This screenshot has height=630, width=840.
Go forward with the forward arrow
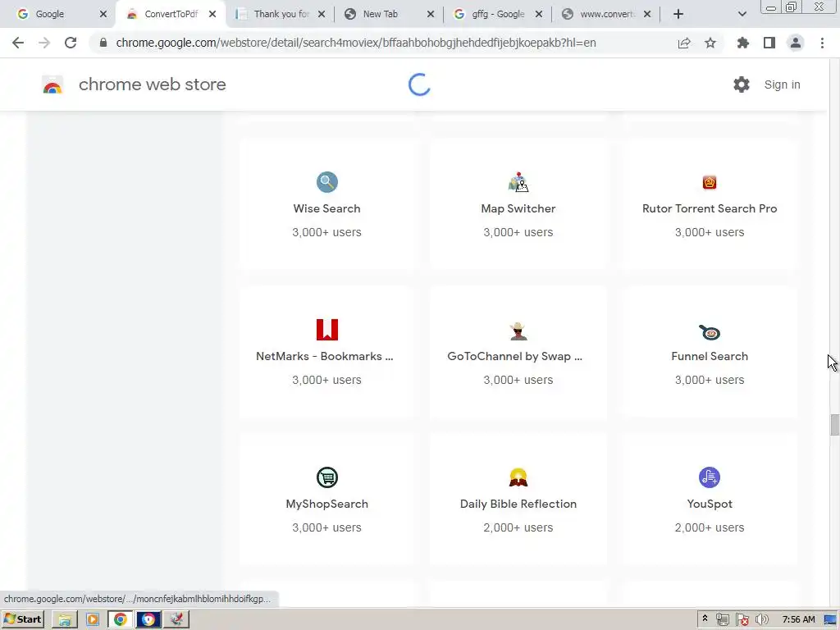(44, 43)
